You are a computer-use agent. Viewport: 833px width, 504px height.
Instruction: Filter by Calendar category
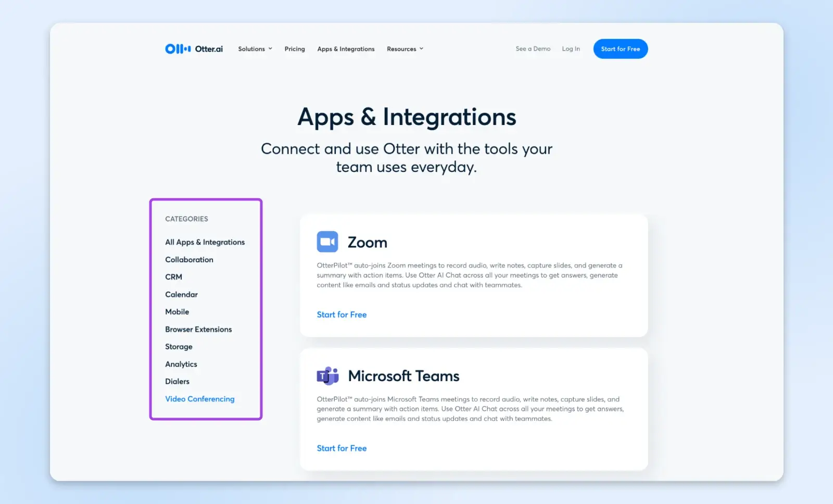[182, 294]
